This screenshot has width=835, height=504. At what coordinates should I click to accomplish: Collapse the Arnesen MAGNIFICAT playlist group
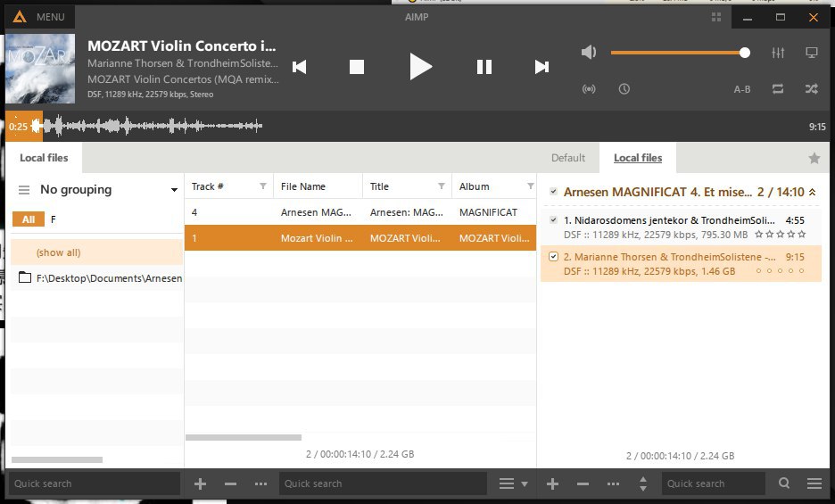pyautogui.click(x=813, y=192)
